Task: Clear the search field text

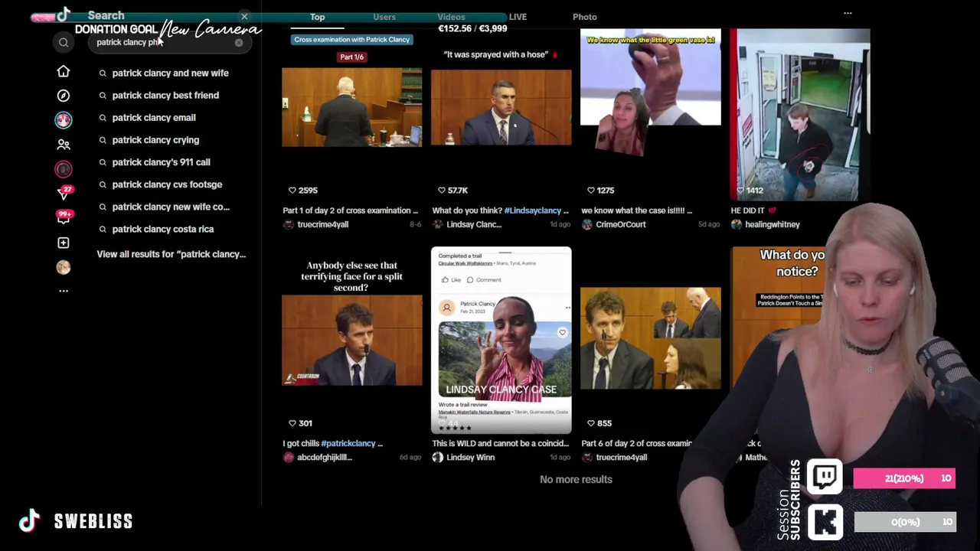Action: pyautogui.click(x=239, y=43)
